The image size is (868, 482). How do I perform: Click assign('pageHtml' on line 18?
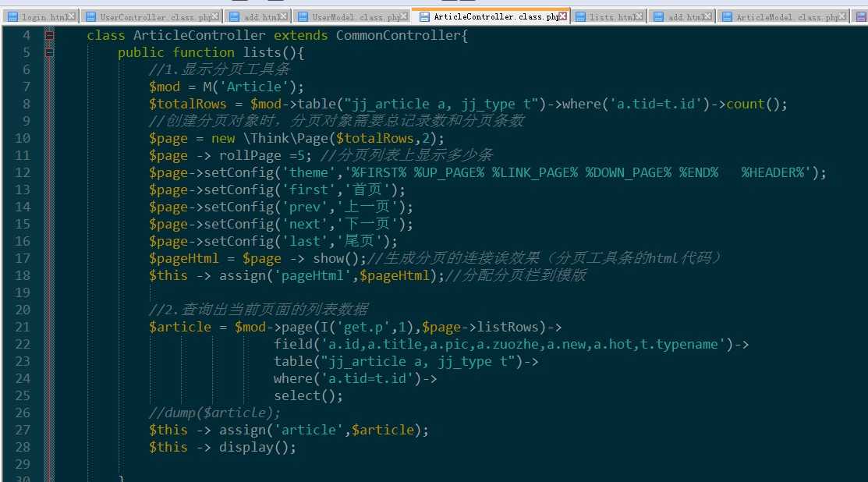(x=285, y=275)
